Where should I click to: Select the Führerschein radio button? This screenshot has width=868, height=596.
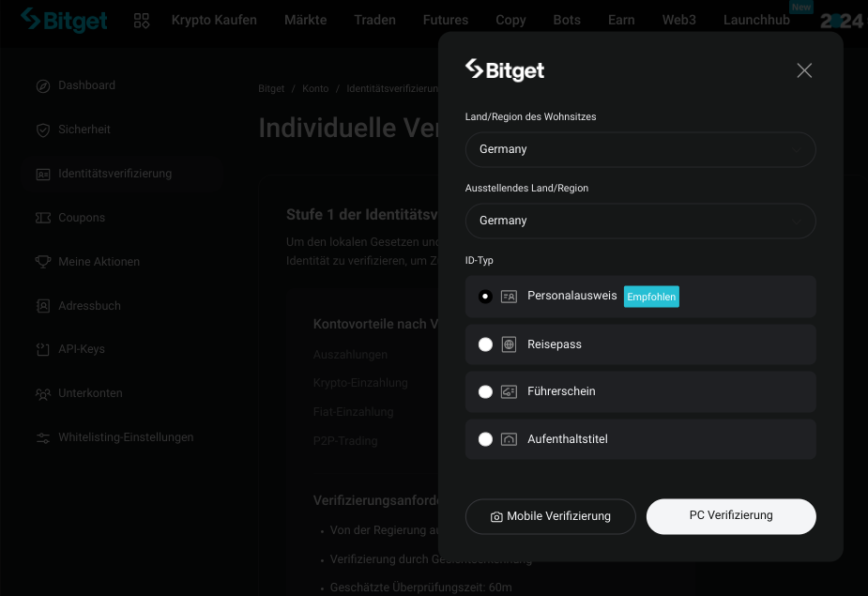(485, 391)
